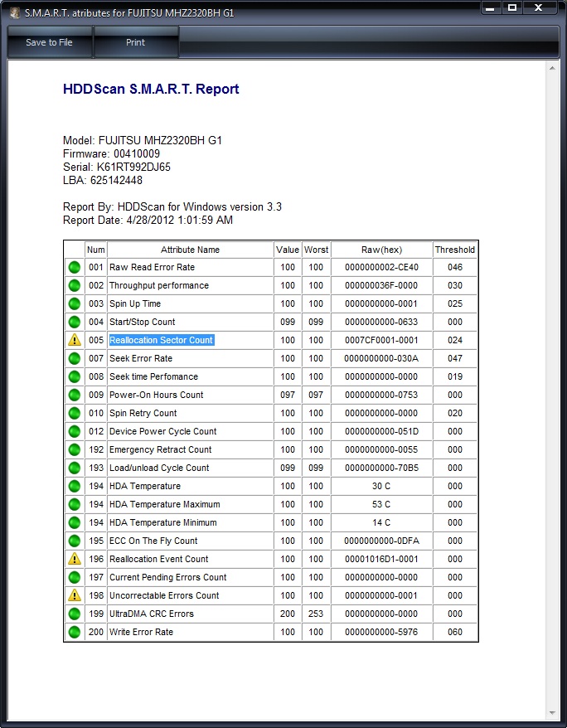
Task: Minimize the S.M.A.R.T. attributes window
Action: click(491, 8)
